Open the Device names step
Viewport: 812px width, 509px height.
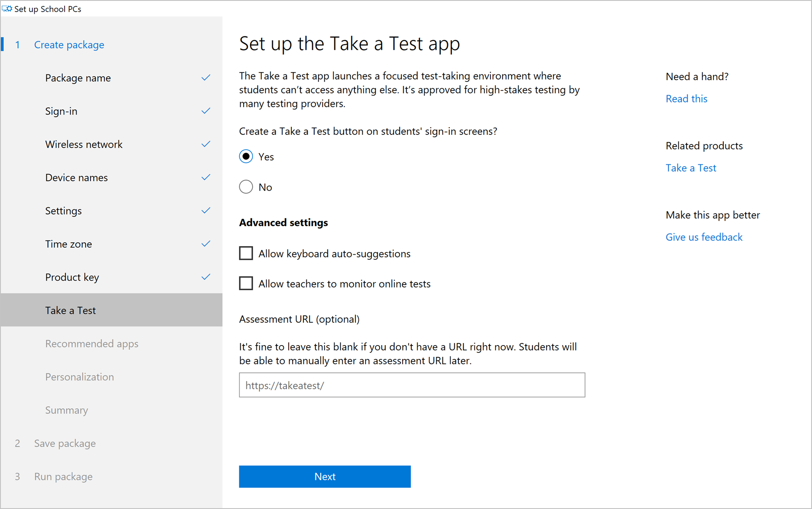[x=77, y=178]
